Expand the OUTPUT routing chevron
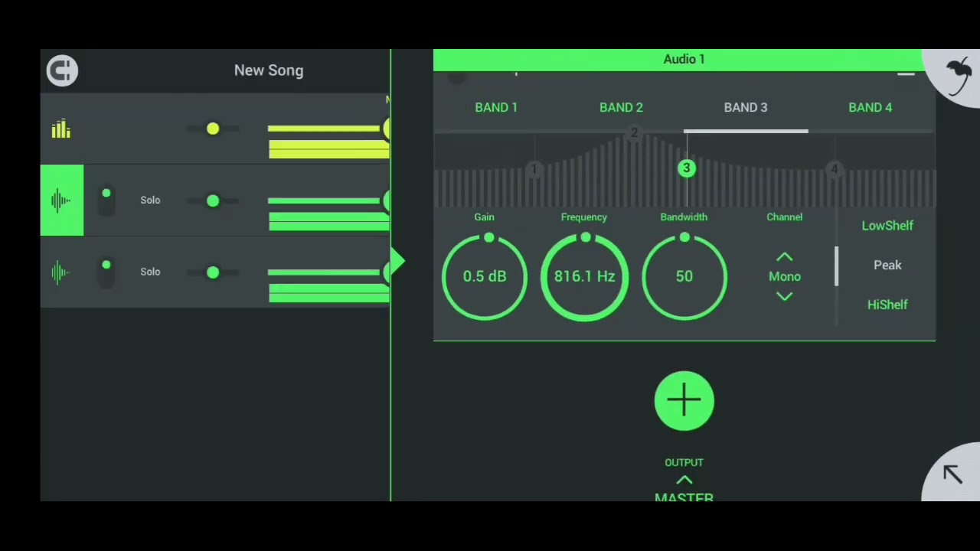This screenshot has width=980, height=551. click(x=684, y=480)
